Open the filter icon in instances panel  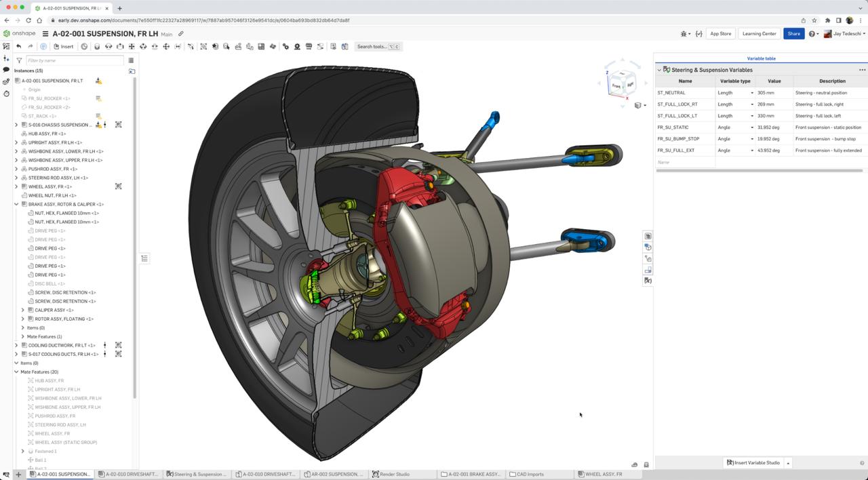tap(19, 60)
